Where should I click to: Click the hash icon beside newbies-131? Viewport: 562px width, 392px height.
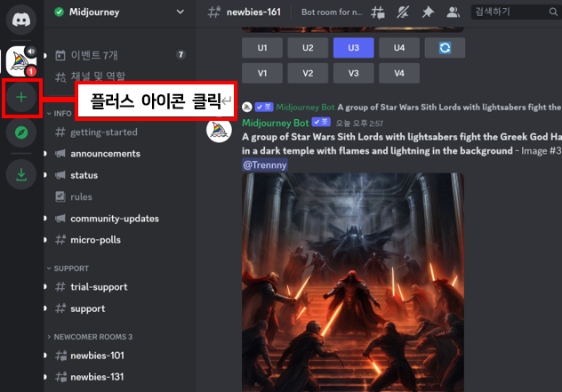60,377
